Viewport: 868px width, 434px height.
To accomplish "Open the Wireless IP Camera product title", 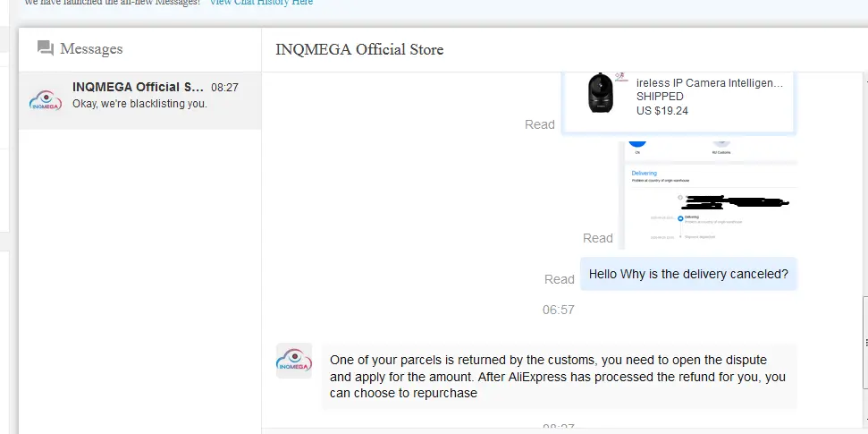I will click(710, 83).
